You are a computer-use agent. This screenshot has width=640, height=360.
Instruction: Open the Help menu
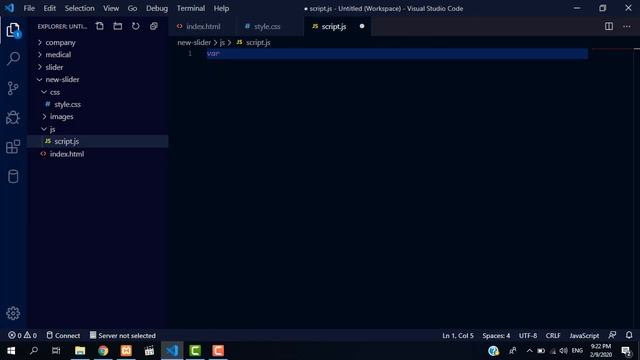tap(221, 8)
